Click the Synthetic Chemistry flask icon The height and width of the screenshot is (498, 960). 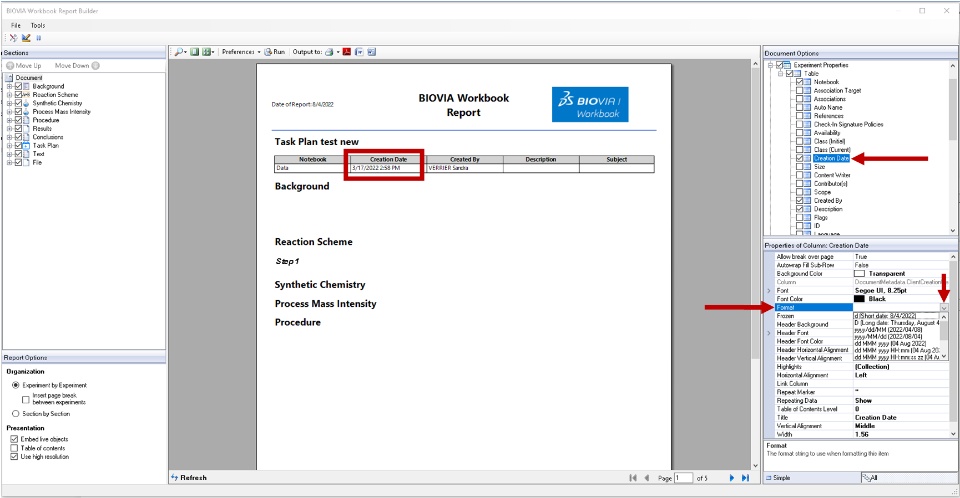click(x=26, y=104)
